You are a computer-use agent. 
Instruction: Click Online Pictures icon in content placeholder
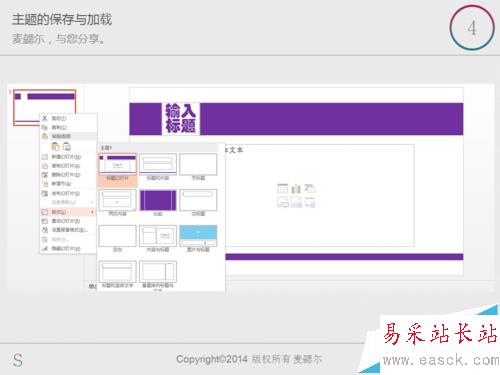coord(296,202)
